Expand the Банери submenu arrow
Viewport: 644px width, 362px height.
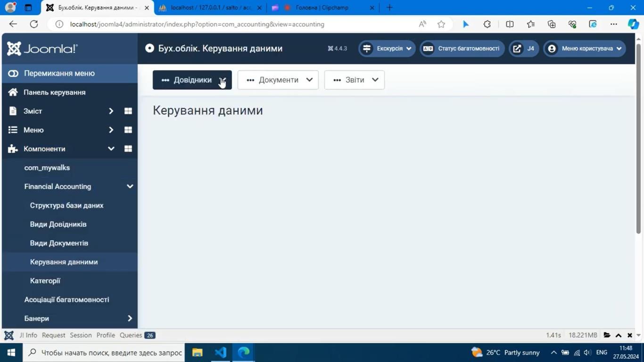click(130, 319)
